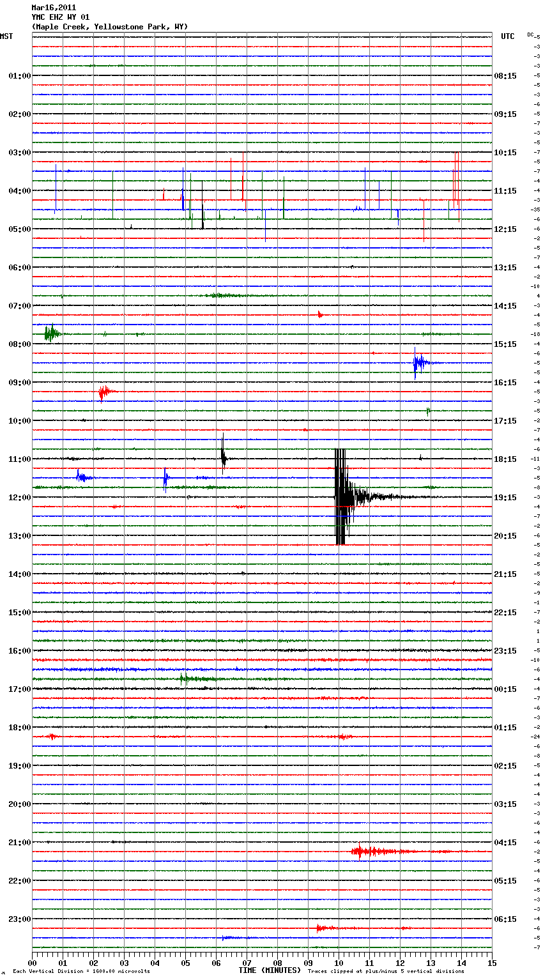
Task: Click the Maple Creek, Yellowstone Park location text
Action: tap(109, 27)
